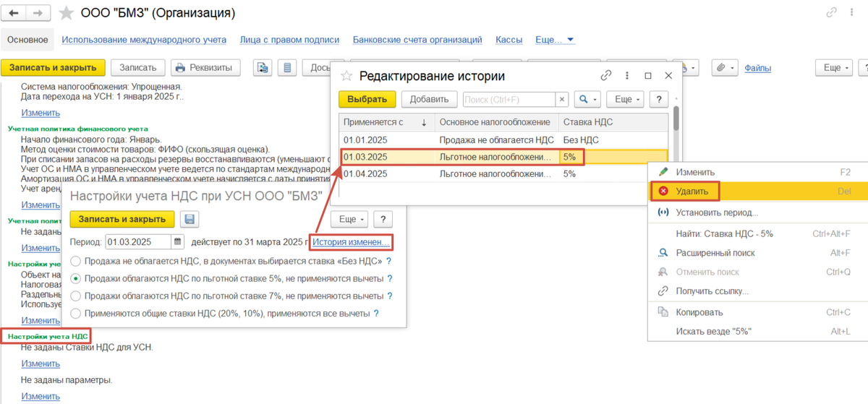
Task: Click the printer Реквизиты button
Action: tap(205, 67)
